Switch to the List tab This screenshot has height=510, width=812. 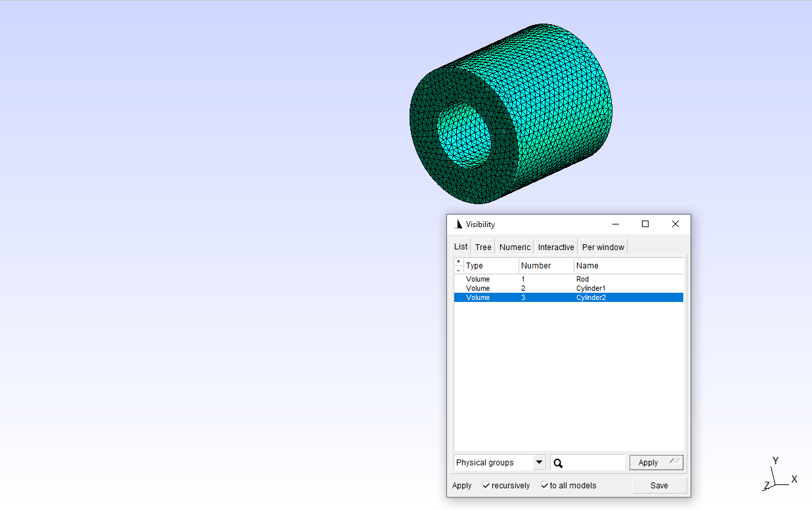click(x=461, y=247)
